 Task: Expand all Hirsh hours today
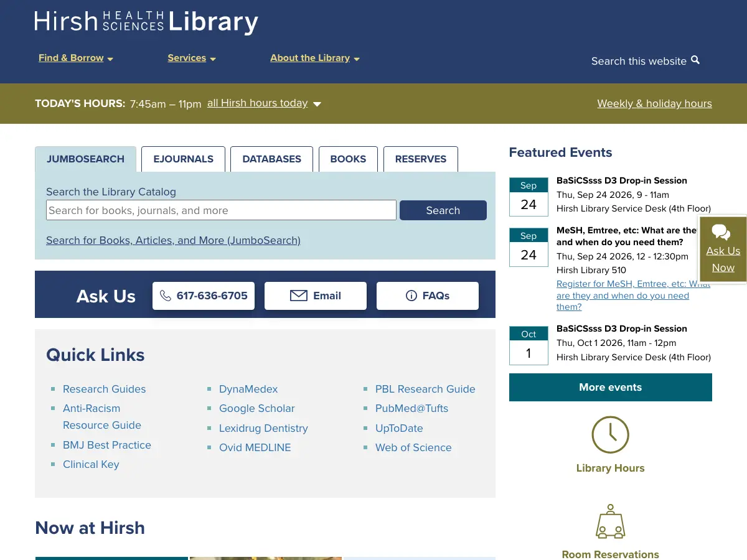click(x=264, y=103)
